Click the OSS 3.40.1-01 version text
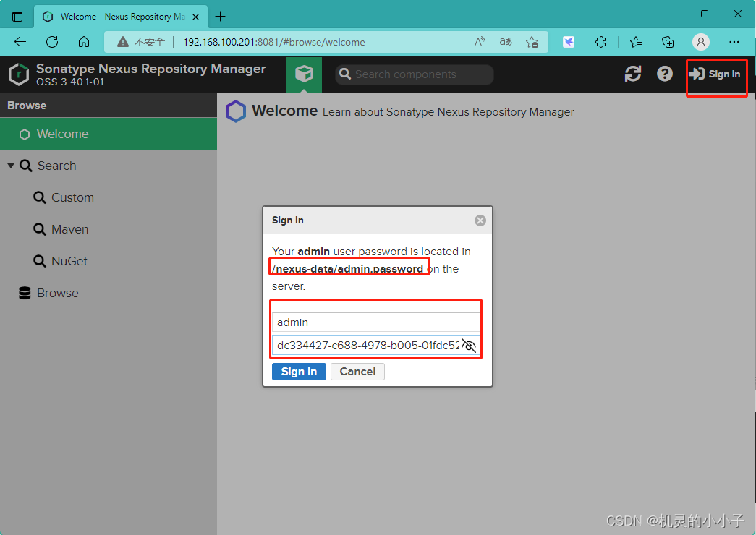756x535 pixels. 70,82
